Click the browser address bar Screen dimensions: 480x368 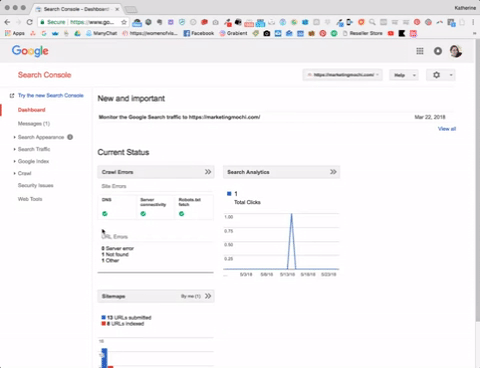(x=83, y=22)
